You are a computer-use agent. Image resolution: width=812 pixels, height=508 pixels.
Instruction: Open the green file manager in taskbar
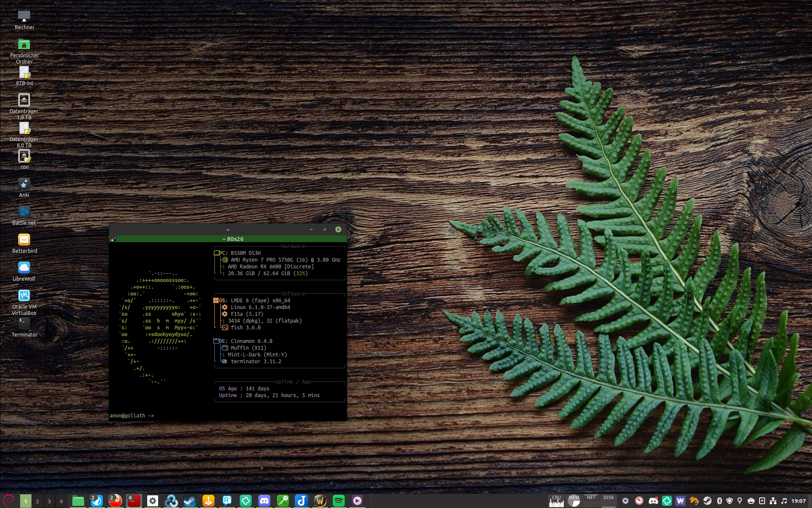pyautogui.click(x=78, y=501)
